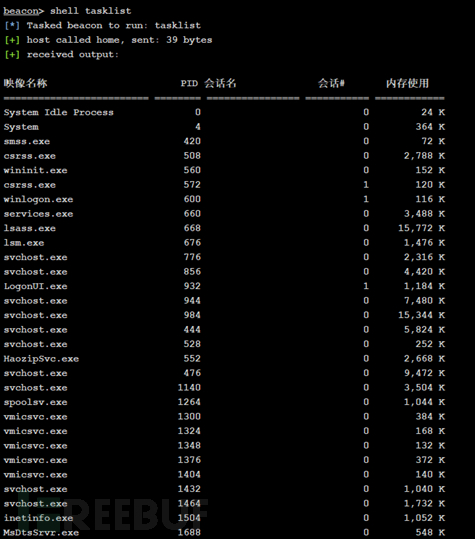This screenshot has height=539, width=475.
Task: Click the services.exe process name
Action: click(x=38, y=214)
